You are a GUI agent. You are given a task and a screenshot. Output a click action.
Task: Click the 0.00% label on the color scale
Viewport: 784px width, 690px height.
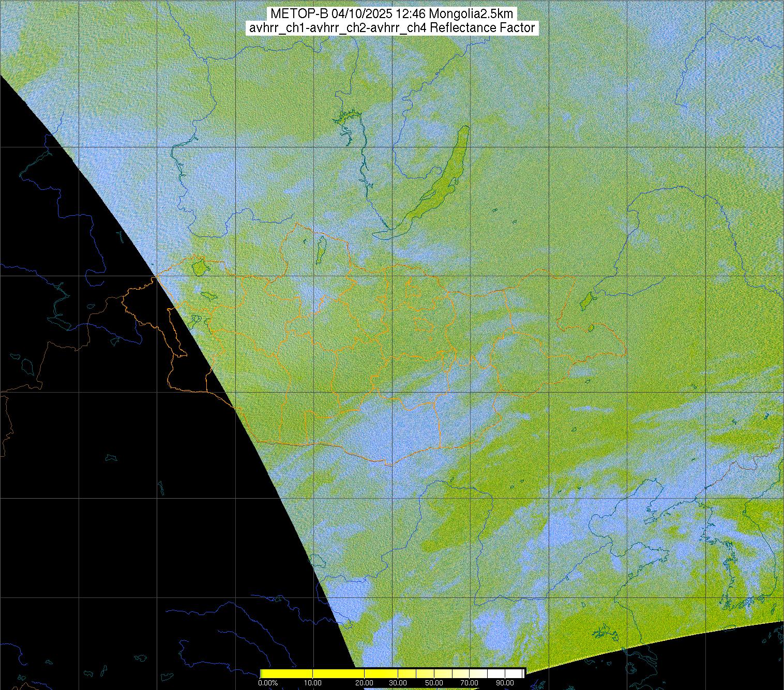pos(268,683)
